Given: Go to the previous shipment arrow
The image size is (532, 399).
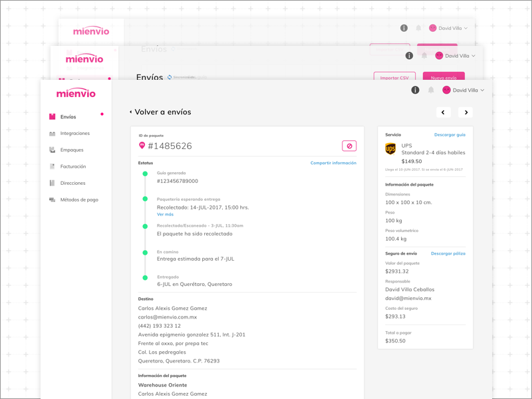Looking at the screenshot, I should (444, 112).
